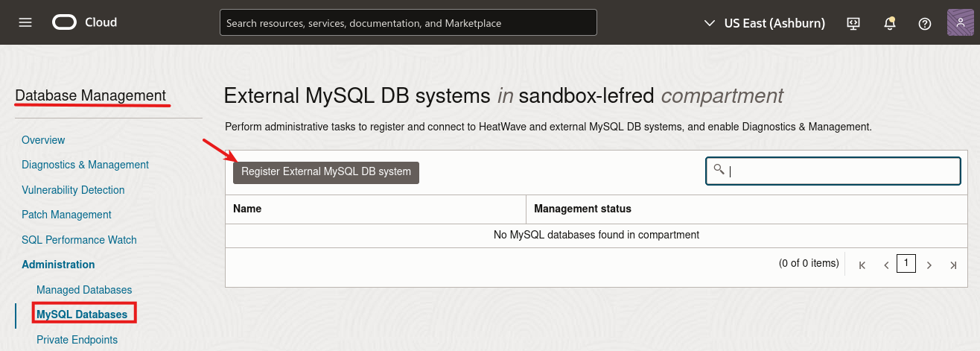Go to last page of results
Screen dimensions: 980x351
click(x=953, y=265)
